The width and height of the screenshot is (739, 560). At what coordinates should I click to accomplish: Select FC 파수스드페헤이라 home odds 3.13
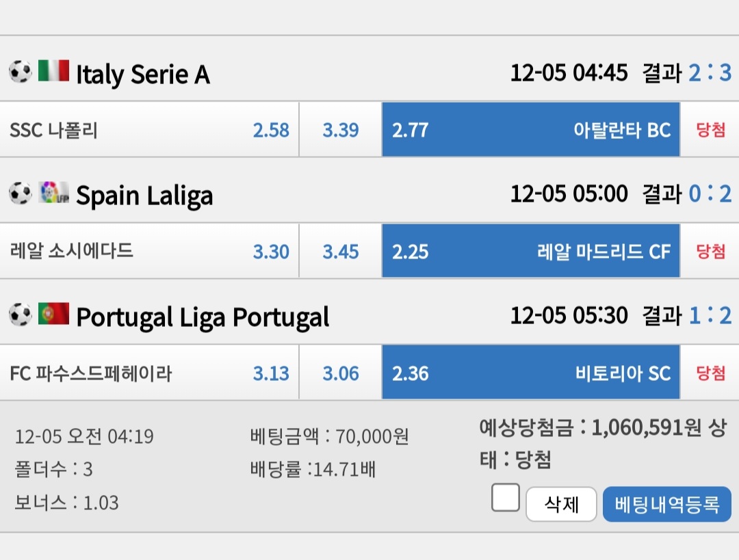[149, 373]
